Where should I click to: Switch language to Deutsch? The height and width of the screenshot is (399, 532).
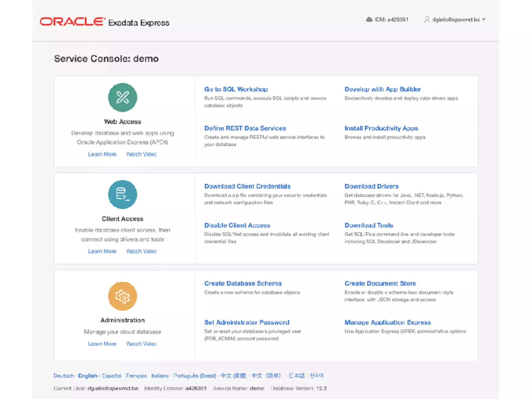[x=64, y=376]
